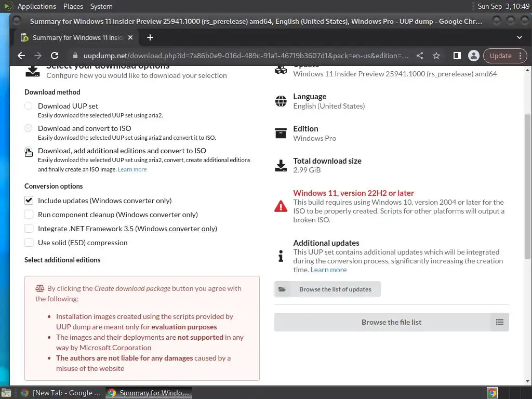
Task: Click the list icon on Browse the file list
Action: 499,322
